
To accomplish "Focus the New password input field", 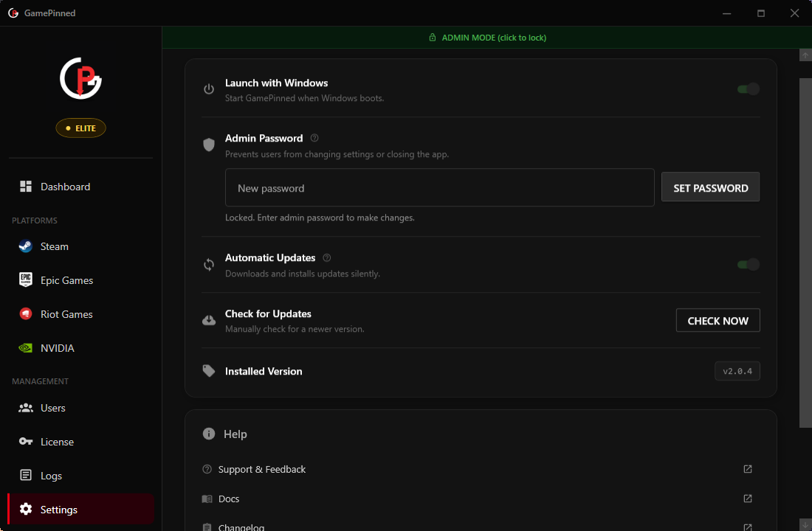I will (x=440, y=188).
